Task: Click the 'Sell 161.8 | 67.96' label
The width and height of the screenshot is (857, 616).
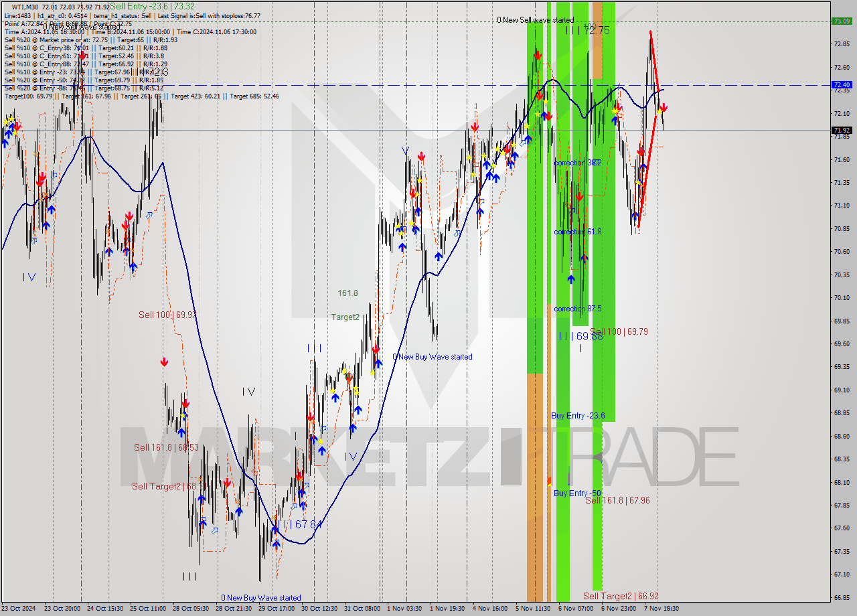Action: click(617, 500)
